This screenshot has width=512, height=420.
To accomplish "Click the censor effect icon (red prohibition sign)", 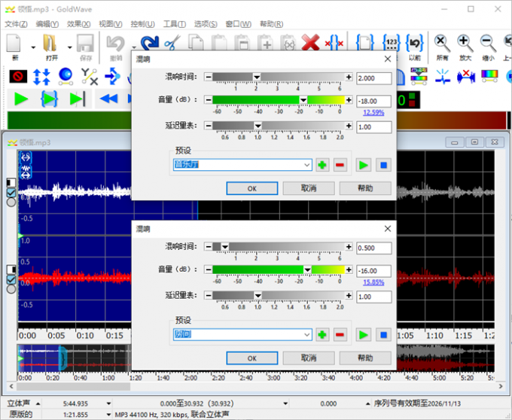I will [18, 77].
